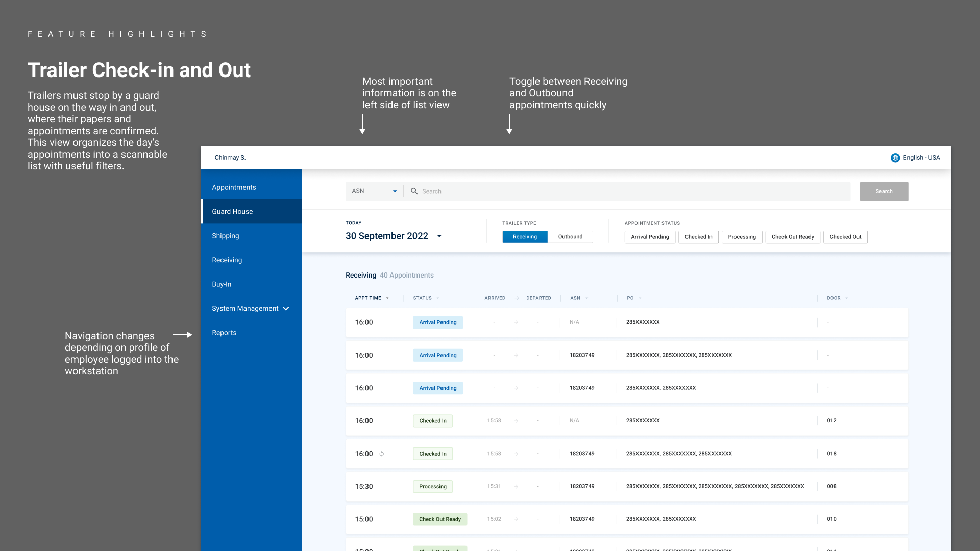Click the search magnifier icon

[414, 191]
